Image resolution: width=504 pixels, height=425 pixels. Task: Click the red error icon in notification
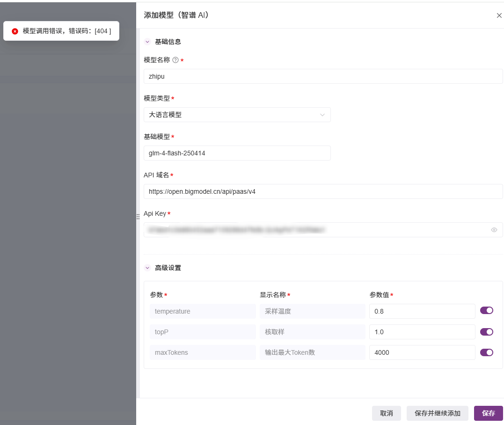pos(15,31)
